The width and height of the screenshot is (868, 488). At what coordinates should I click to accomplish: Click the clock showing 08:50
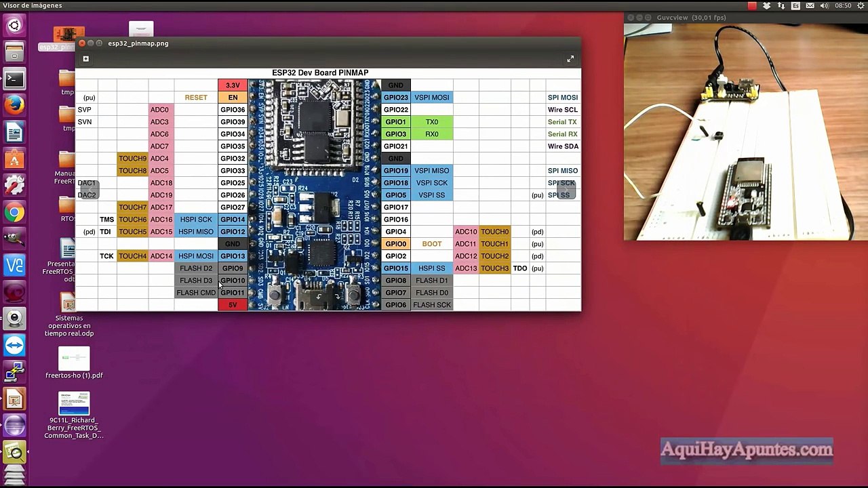[843, 5]
